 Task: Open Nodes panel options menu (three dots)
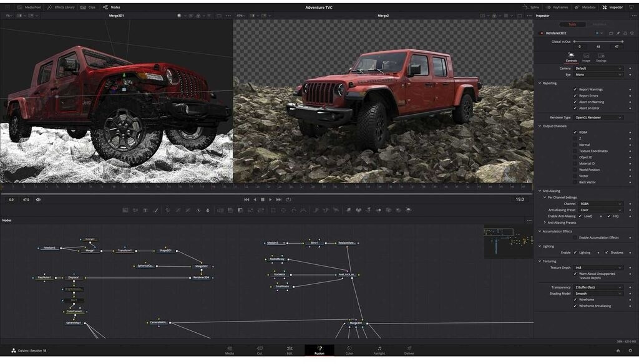pos(529,221)
